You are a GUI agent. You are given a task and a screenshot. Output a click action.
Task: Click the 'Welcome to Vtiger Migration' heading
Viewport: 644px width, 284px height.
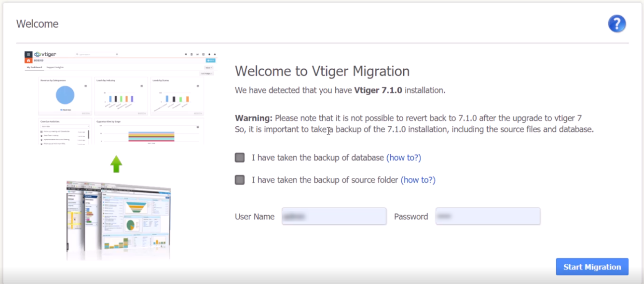point(322,71)
